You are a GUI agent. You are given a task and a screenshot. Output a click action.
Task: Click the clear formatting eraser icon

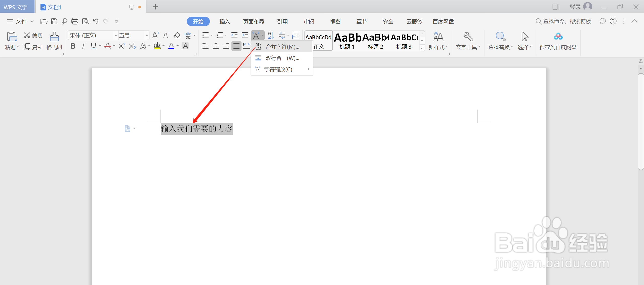coord(177,35)
